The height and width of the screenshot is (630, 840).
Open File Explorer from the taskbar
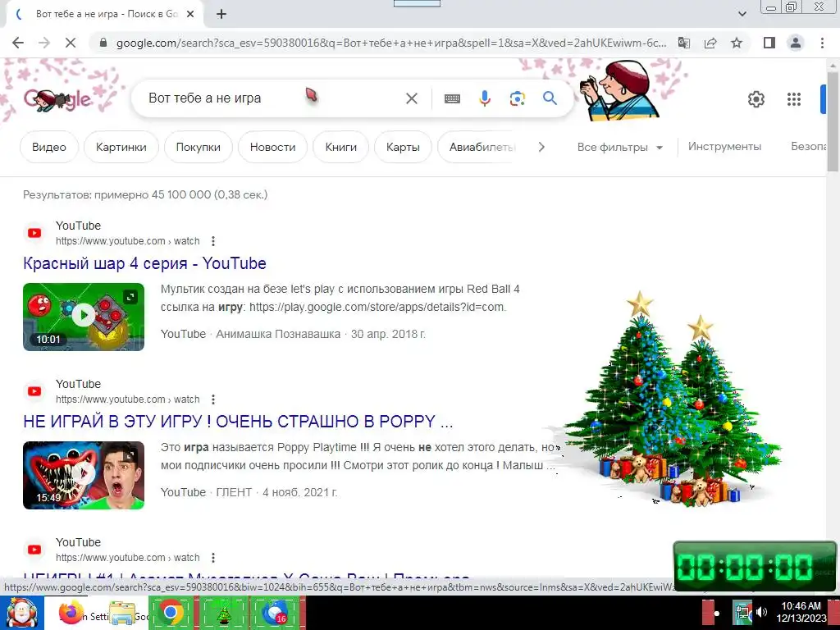[122, 614]
